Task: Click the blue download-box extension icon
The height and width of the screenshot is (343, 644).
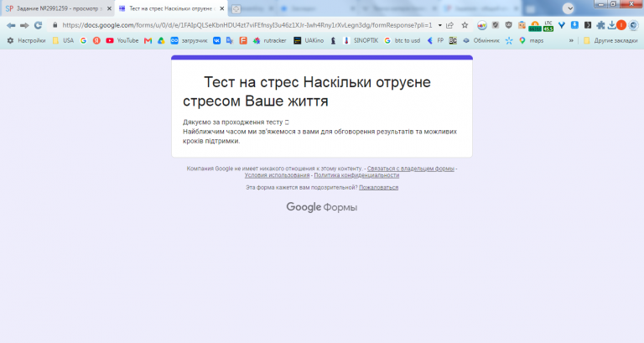Action: (x=574, y=25)
